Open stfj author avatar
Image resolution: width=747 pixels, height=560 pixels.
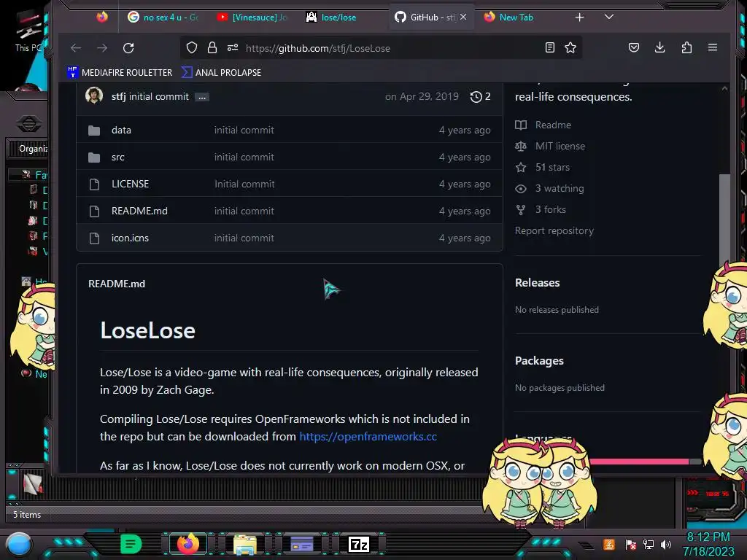pos(94,96)
